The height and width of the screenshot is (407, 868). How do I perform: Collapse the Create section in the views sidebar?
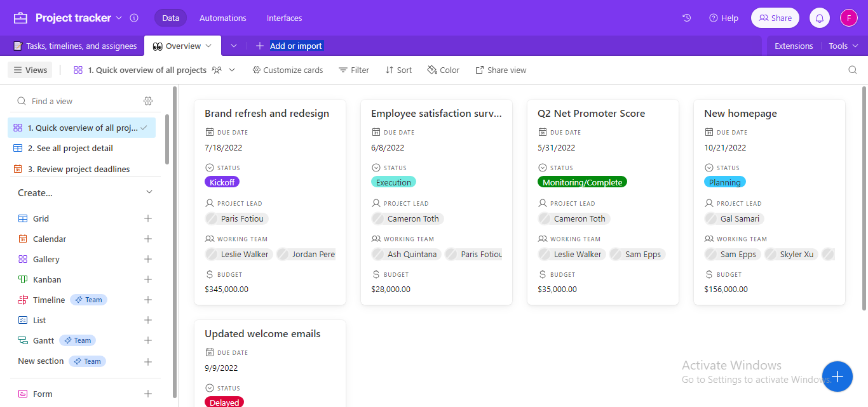(149, 192)
